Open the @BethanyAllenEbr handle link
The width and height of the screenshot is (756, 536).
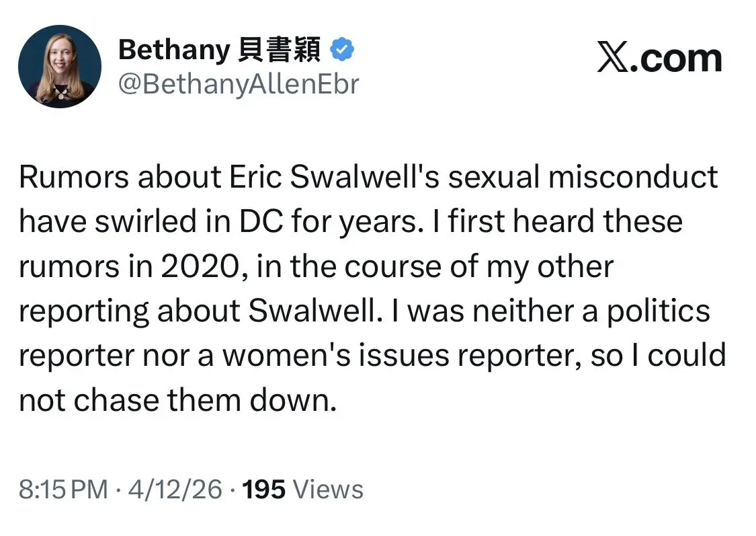click(239, 84)
